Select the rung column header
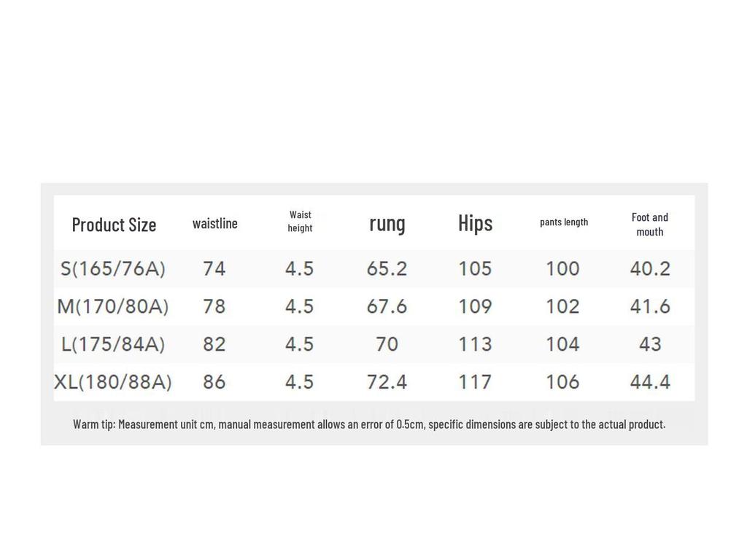The width and height of the screenshot is (747, 560). (387, 222)
